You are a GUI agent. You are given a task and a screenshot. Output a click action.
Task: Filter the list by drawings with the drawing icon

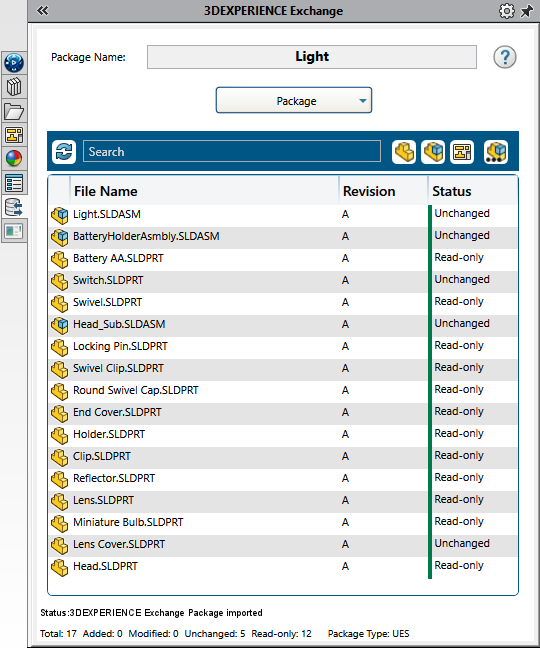pos(462,152)
